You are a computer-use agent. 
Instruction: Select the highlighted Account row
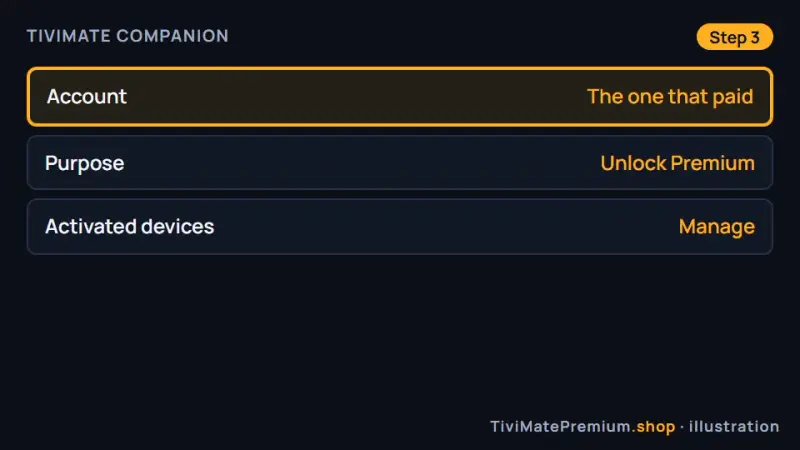pyautogui.click(x=400, y=96)
